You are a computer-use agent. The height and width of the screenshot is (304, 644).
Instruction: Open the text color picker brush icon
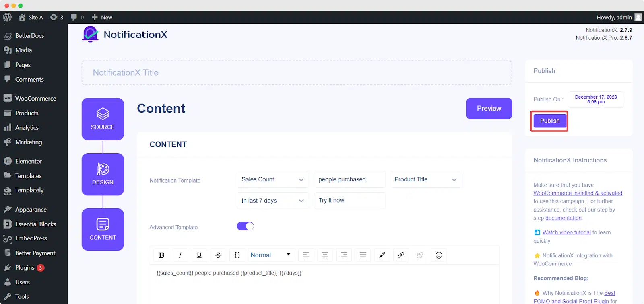point(382,255)
